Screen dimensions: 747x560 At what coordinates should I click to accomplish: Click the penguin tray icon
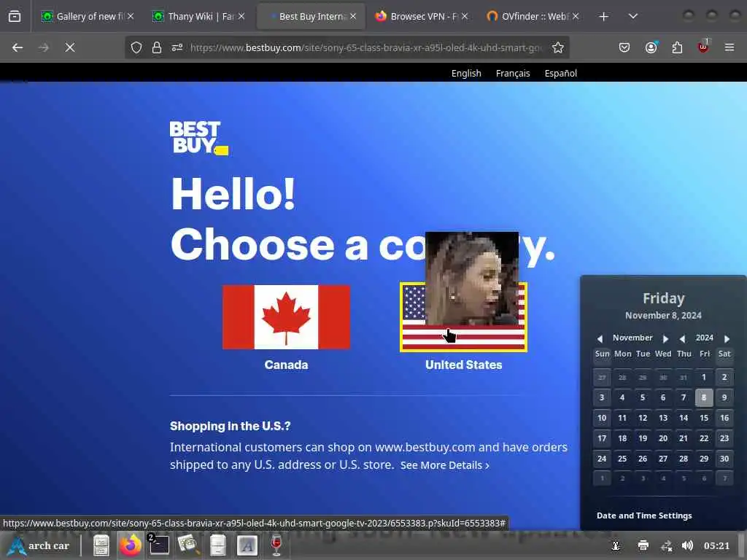tap(616, 545)
